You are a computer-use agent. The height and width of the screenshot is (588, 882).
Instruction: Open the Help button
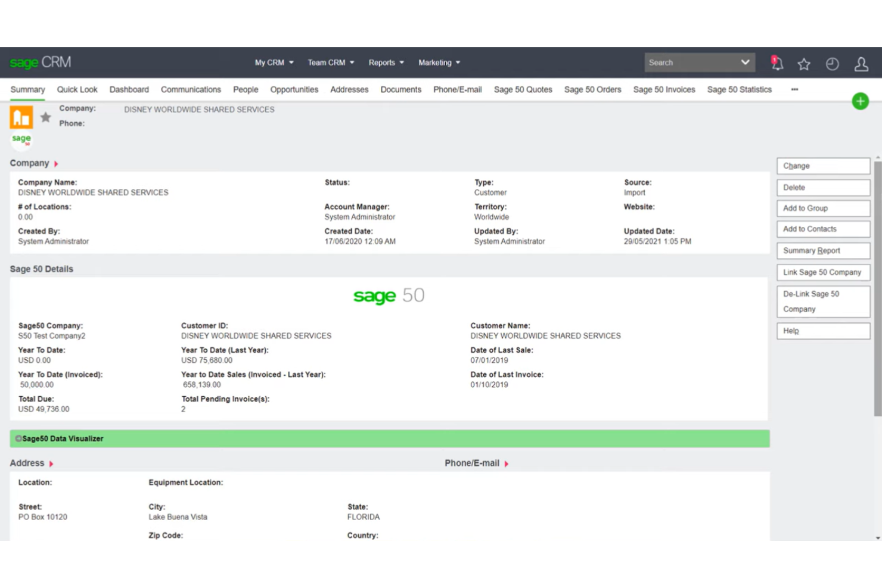click(823, 331)
